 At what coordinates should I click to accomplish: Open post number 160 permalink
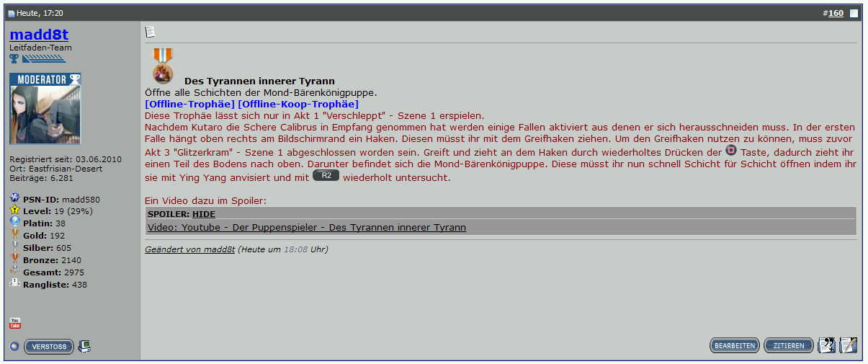coord(836,13)
